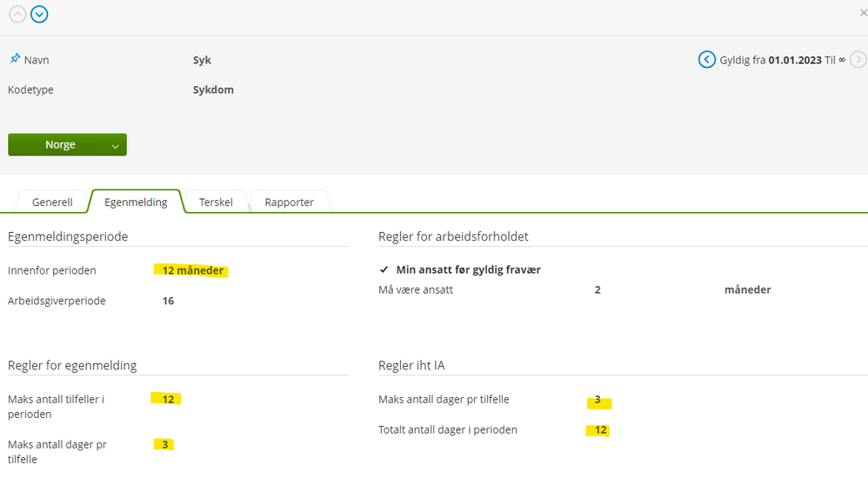Click the pin icon beside Navn
Image resolution: width=868 pixels, height=498 pixels.
pos(15,58)
